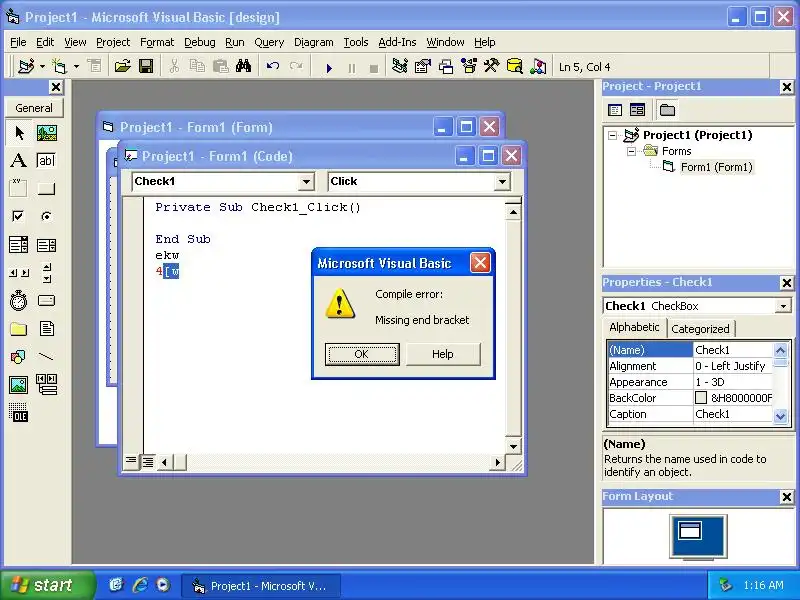
Task: Click Help in the compile error dialog
Action: pyautogui.click(x=442, y=354)
